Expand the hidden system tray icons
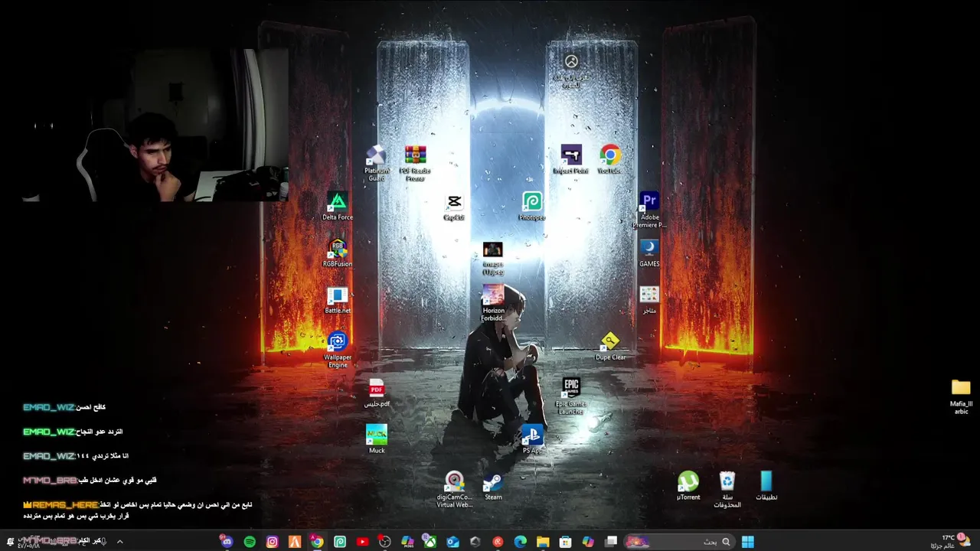The width and height of the screenshot is (980, 551). (119, 542)
